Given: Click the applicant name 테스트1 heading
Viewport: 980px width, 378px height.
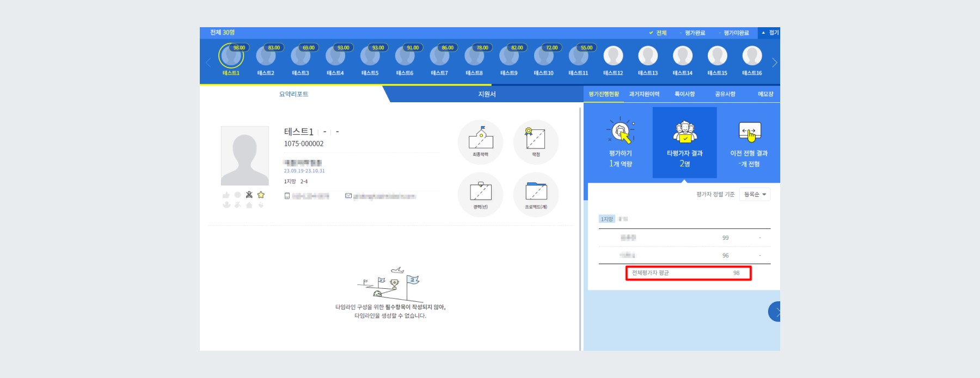Looking at the screenshot, I should point(298,132).
